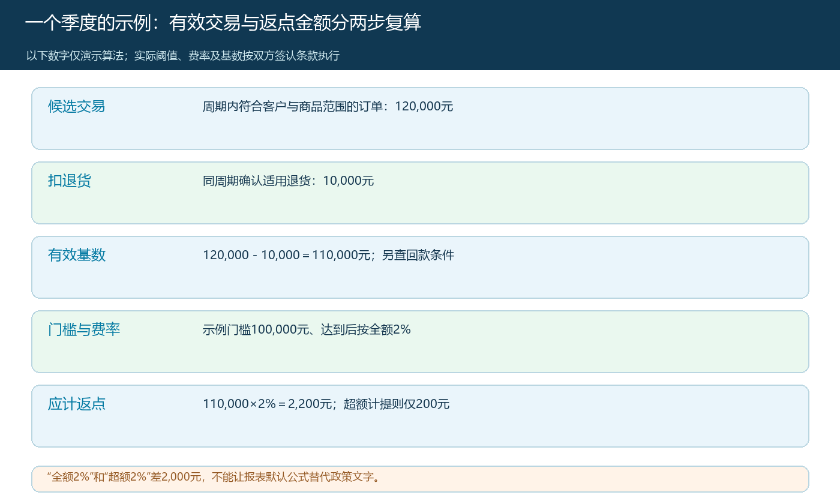840x504 pixels.
Task: Select the subtitle line 以下数字仅演示算法
Action: pyautogui.click(x=183, y=56)
